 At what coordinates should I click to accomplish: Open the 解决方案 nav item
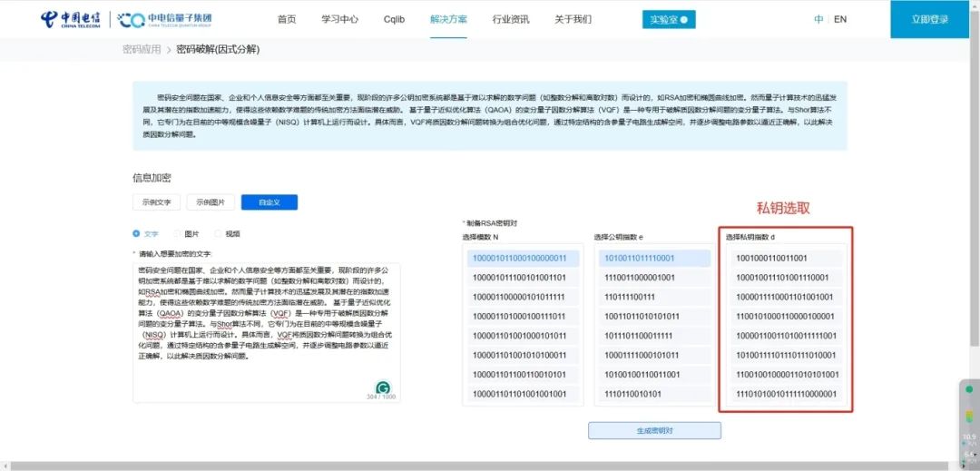pyautogui.click(x=449, y=19)
